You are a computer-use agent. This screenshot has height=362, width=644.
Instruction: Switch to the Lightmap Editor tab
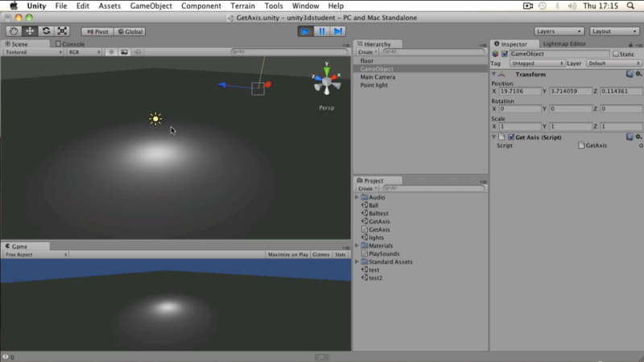[564, 43]
